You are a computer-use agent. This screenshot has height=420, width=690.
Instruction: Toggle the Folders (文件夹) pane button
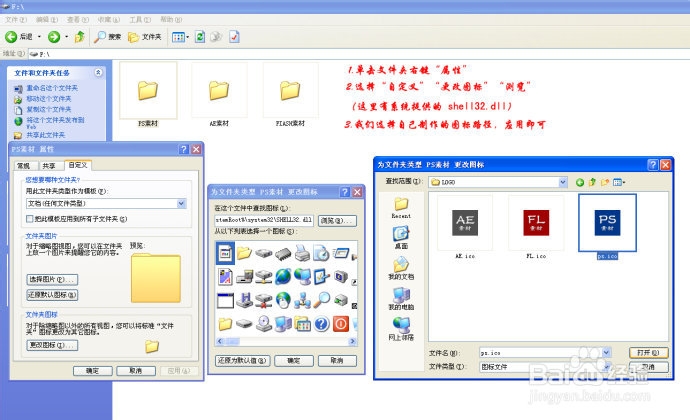coord(145,37)
